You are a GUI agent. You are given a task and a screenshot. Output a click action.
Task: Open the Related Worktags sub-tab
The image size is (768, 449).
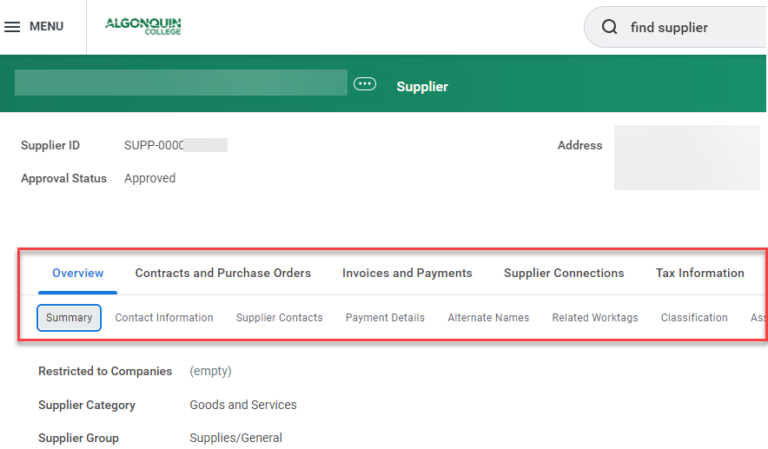pyautogui.click(x=595, y=318)
